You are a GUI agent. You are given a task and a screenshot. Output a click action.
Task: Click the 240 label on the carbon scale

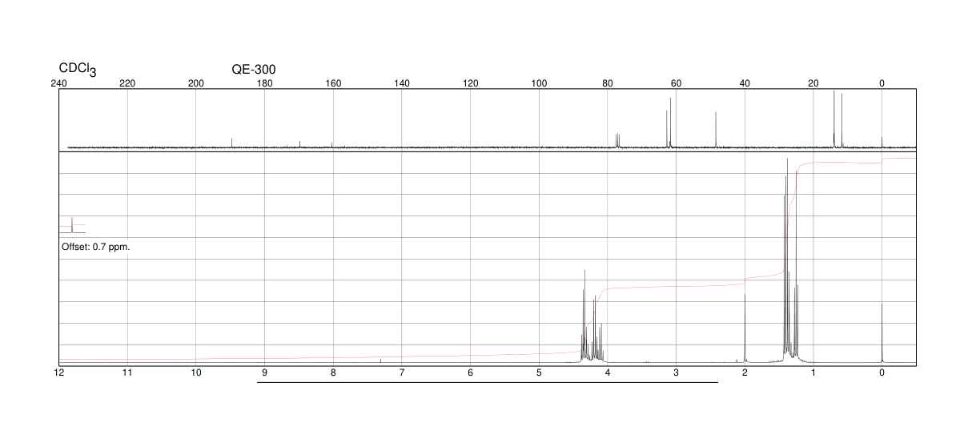tap(58, 83)
